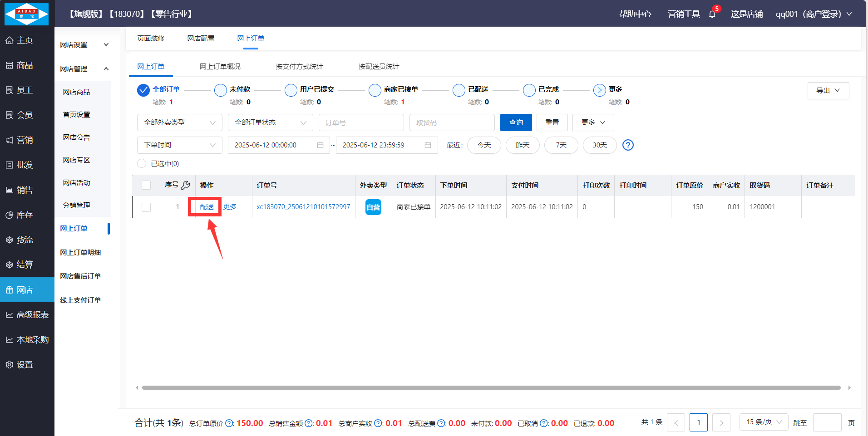
Task: Open calendar icon for end date
Action: pos(428,145)
